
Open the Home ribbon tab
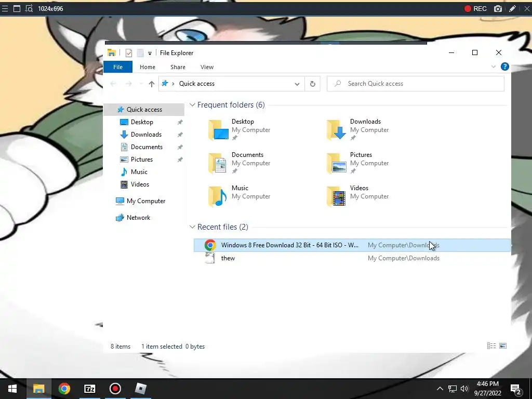(147, 67)
